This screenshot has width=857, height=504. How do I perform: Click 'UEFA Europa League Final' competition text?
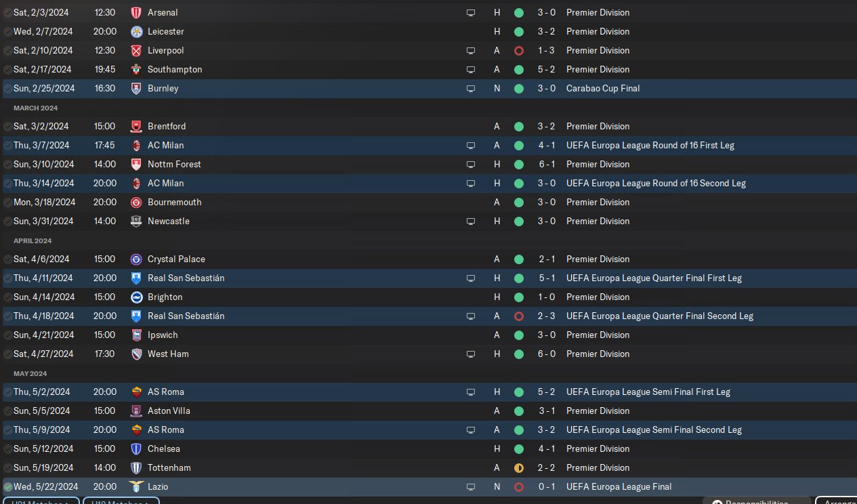pyautogui.click(x=619, y=486)
